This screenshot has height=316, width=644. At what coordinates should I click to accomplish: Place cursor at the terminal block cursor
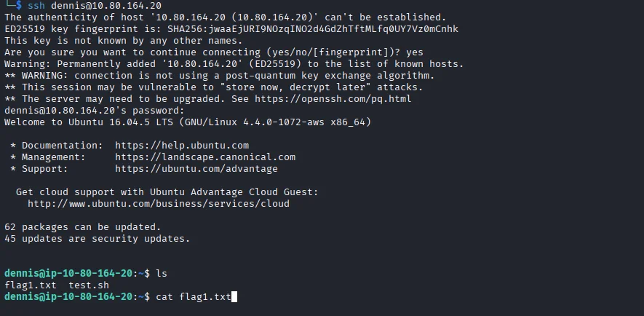coord(234,296)
